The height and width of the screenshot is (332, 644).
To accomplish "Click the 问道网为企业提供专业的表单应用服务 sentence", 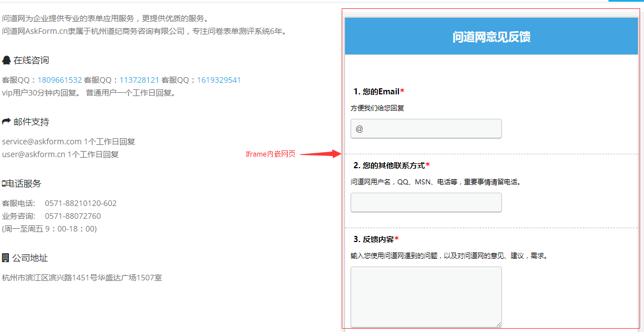I will (106, 18).
